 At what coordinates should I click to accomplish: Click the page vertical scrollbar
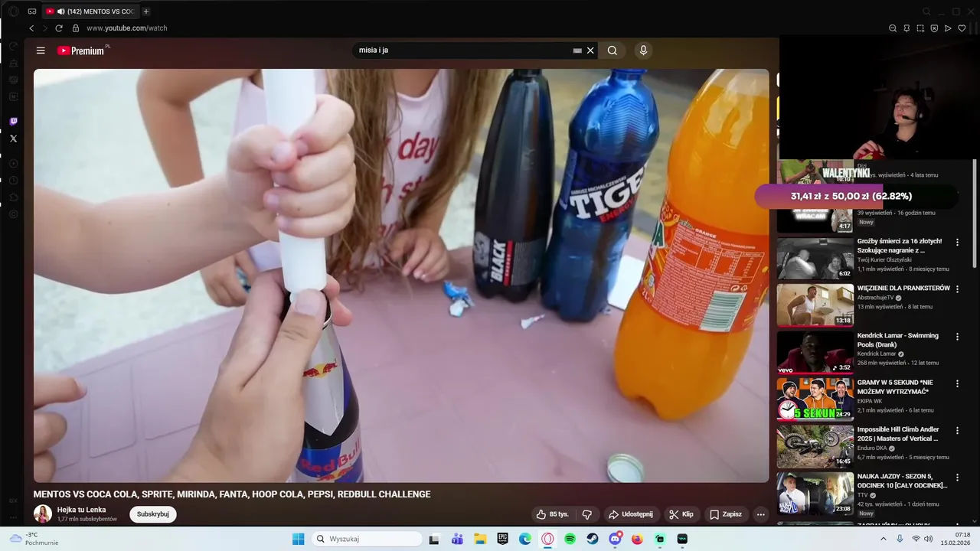tap(975, 213)
